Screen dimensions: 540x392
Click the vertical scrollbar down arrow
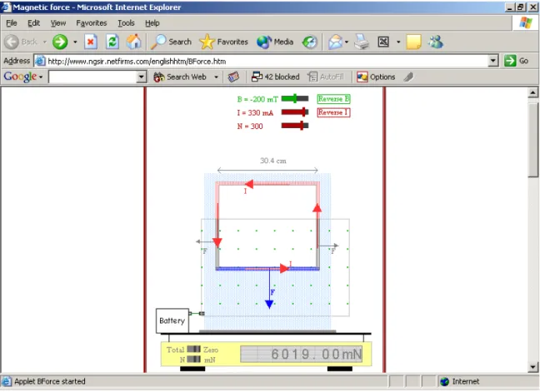[x=532, y=367]
